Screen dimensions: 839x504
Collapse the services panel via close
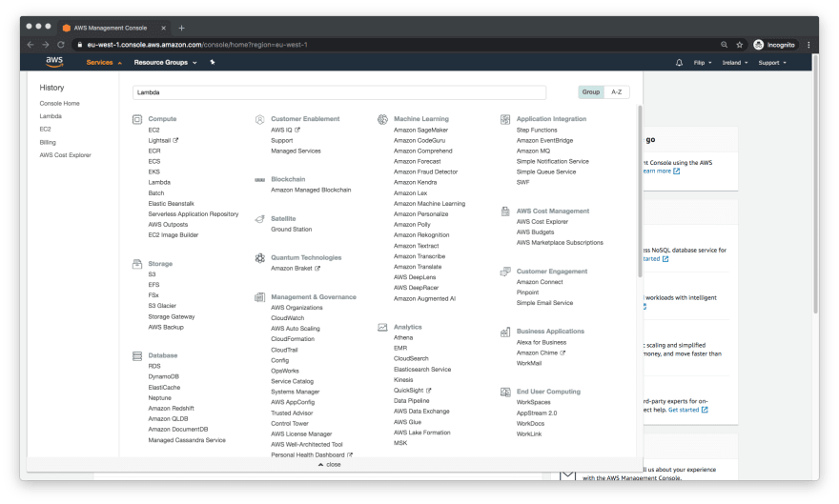tap(330, 464)
